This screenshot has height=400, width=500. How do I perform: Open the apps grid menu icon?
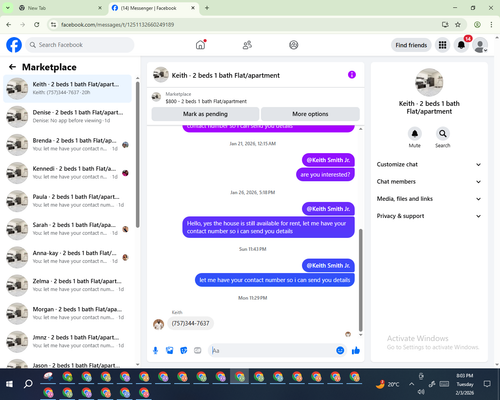tap(442, 45)
